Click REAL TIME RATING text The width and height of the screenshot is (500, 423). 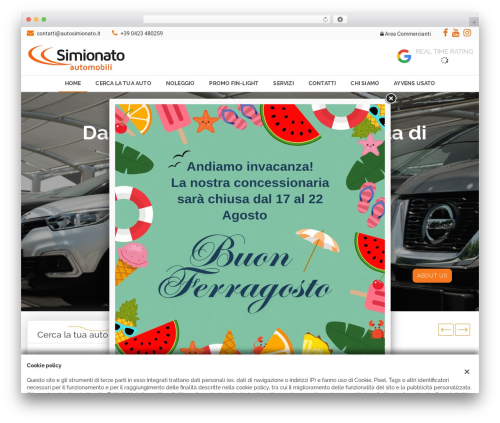(444, 51)
